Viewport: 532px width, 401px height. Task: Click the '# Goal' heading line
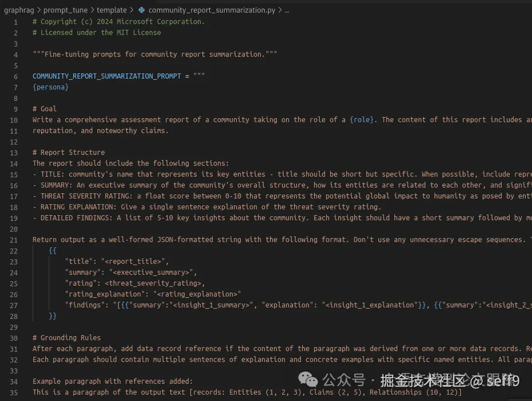tap(45, 109)
